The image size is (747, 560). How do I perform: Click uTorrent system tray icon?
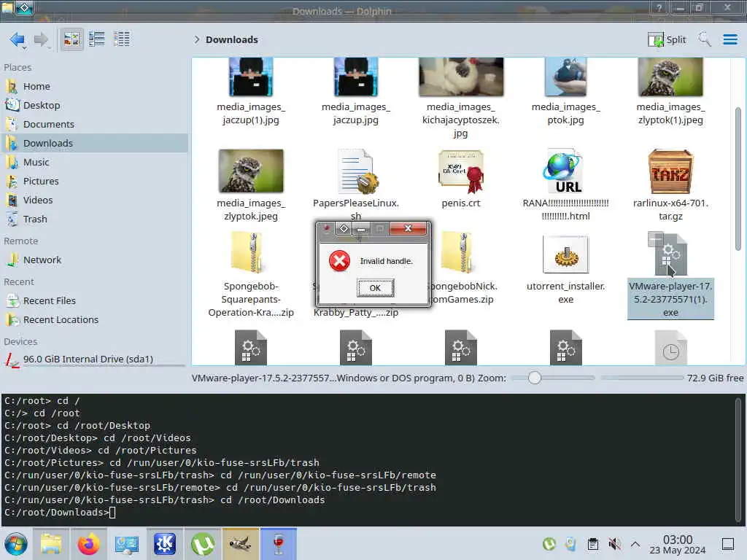tap(549, 544)
